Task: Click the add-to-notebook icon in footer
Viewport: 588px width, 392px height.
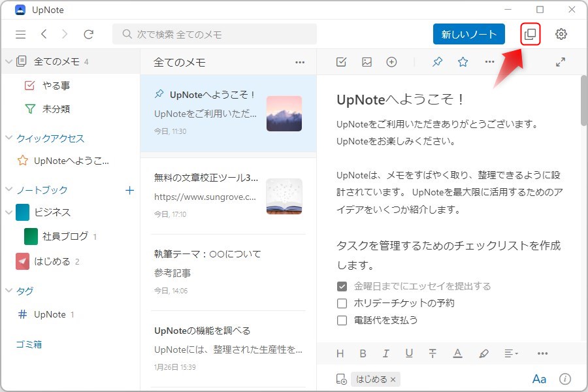Action: [x=341, y=379]
